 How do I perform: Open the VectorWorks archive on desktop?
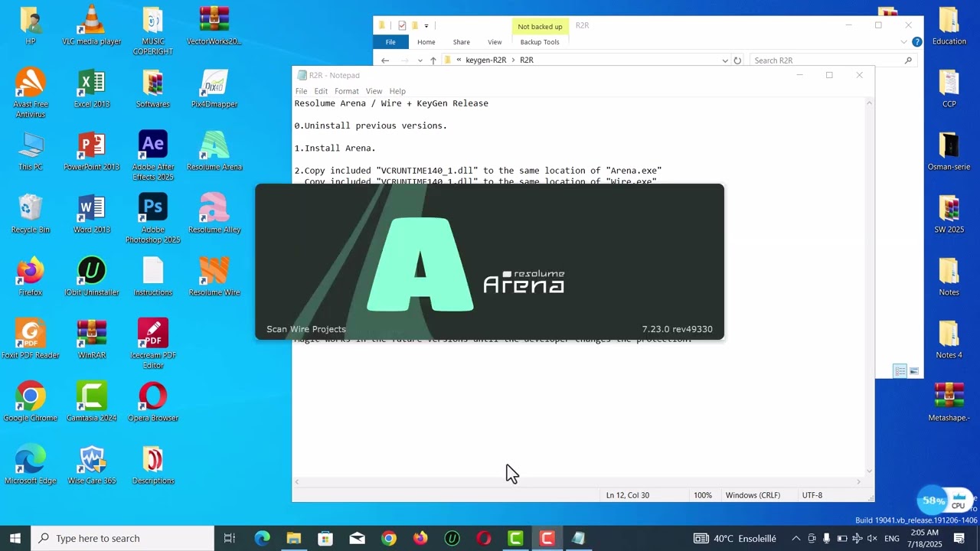(214, 26)
